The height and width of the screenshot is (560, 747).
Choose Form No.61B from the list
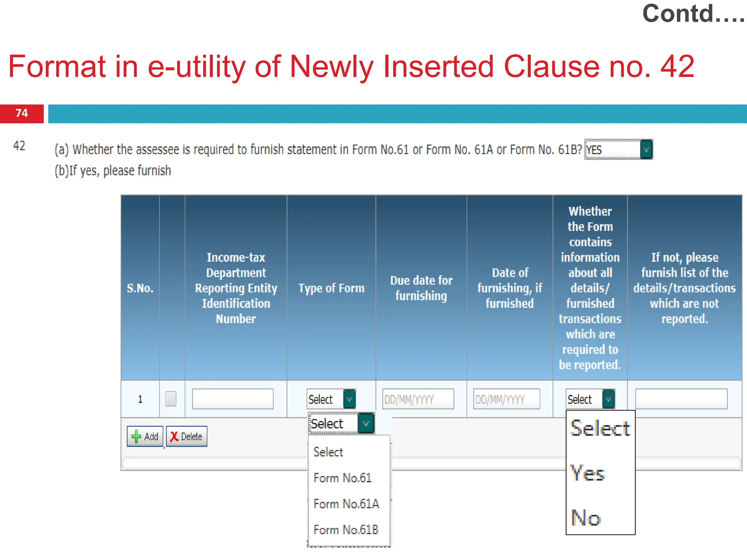point(346,530)
